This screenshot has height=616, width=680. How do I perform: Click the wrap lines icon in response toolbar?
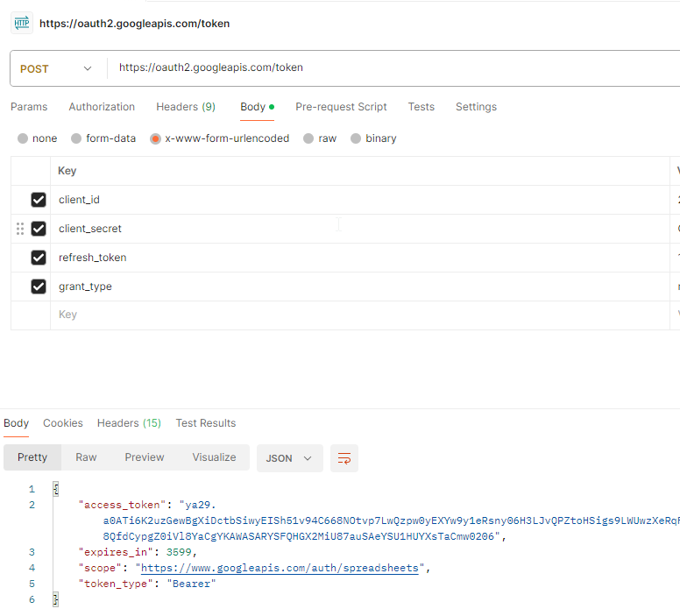coord(344,458)
